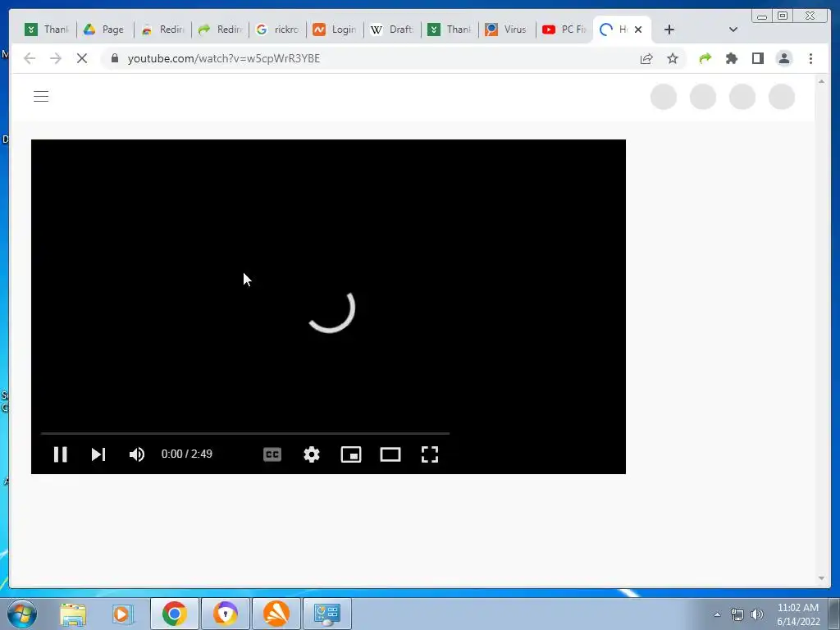
Task: Open green arrow extension icon
Action: [x=705, y=58]
